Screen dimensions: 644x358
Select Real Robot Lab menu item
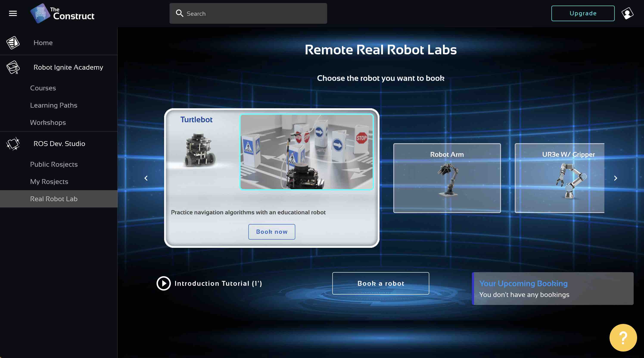(x=59, y=199)
